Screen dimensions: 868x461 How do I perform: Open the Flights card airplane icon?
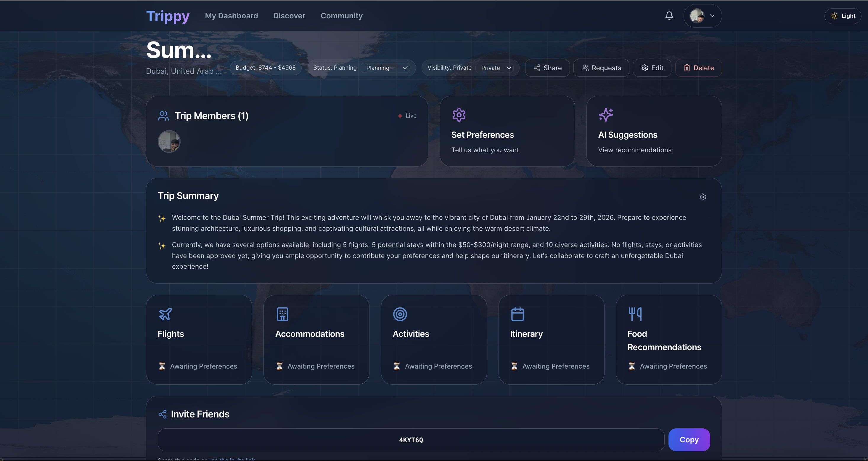165,314
